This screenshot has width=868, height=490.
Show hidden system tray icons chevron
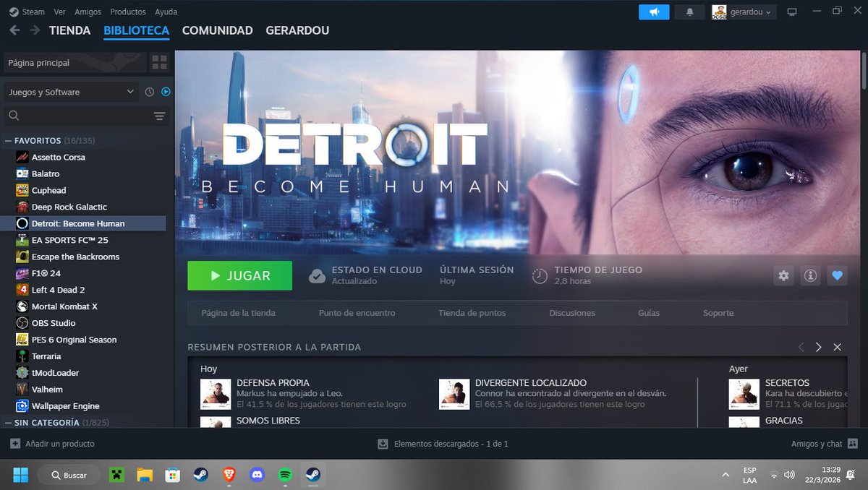(x=726, y=475)
